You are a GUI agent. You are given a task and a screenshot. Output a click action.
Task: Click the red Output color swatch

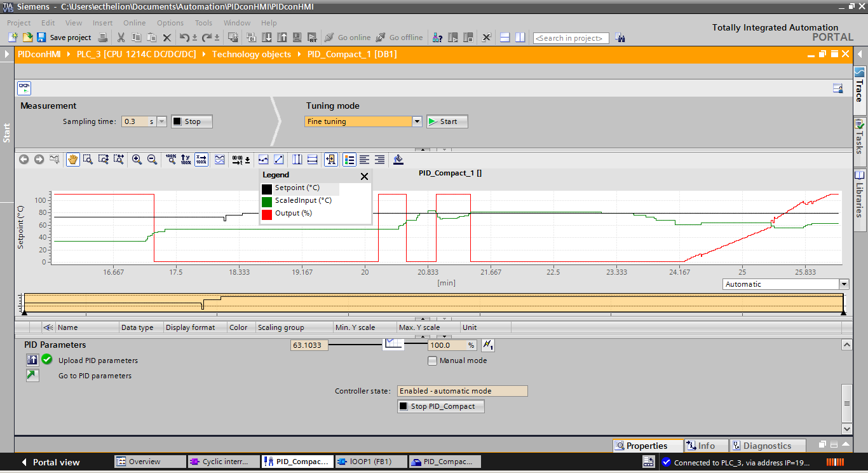267,214
